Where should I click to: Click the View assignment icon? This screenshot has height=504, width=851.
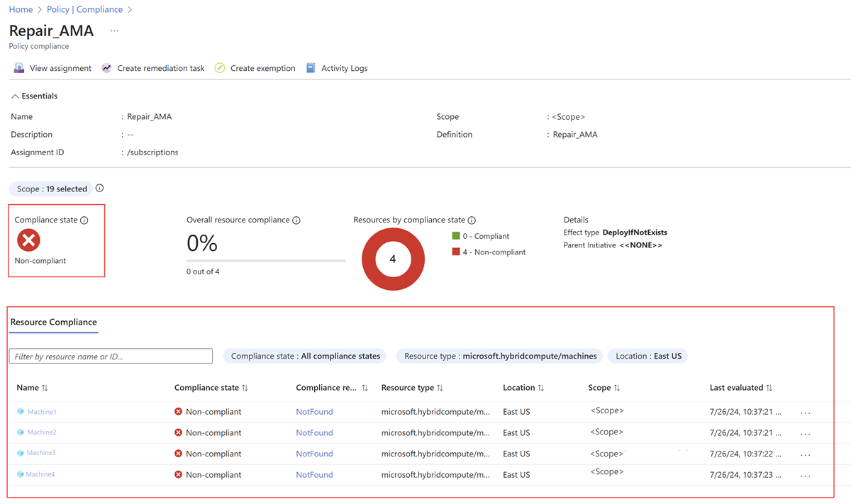[19, 68]
